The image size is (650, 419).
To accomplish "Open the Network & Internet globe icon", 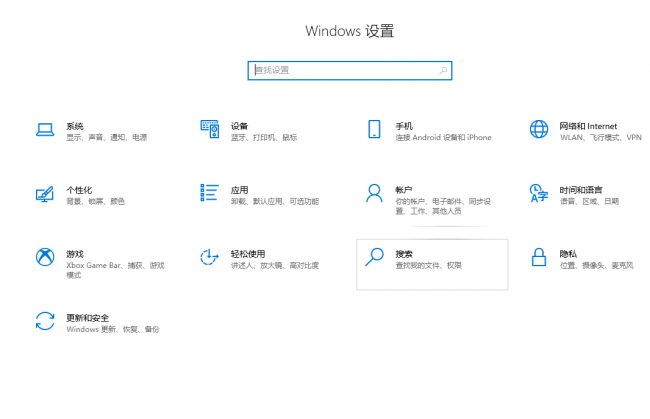I will tap(539, 129).
